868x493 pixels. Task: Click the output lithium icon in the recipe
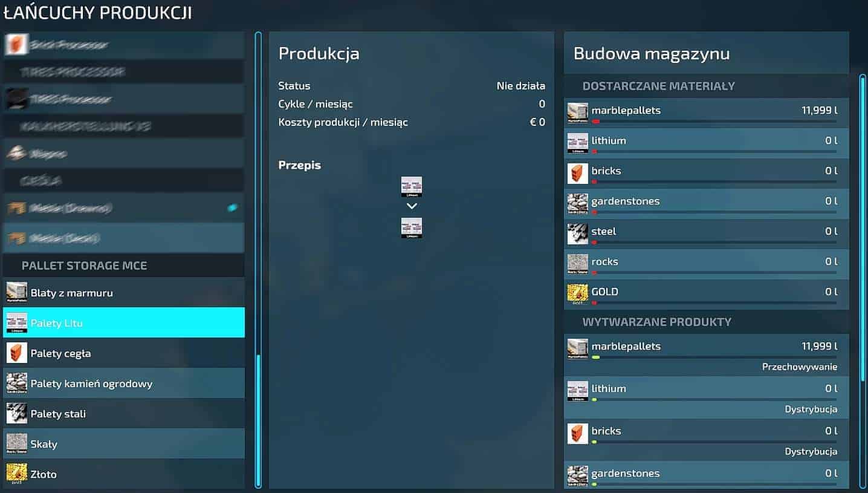412,228
